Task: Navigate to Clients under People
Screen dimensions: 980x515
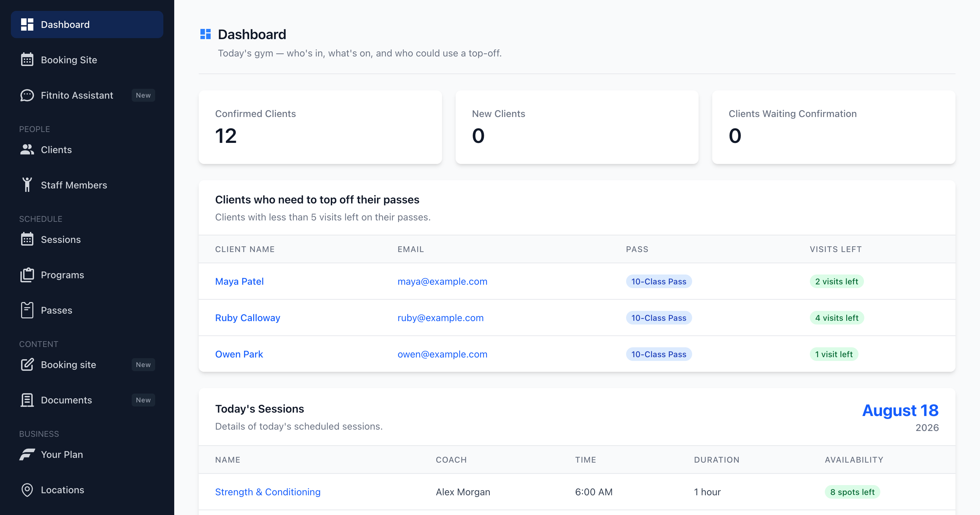Action: coord(87,149)
